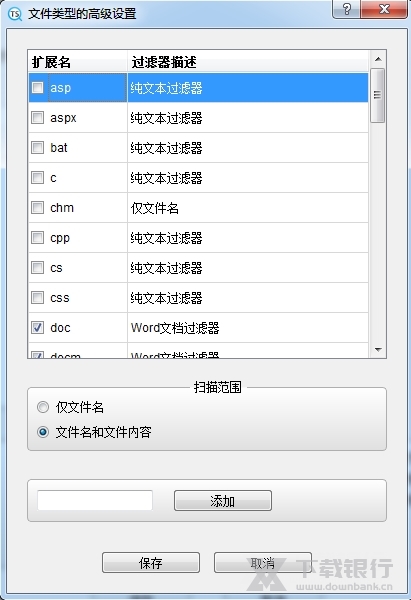Uncheck the doc extension checkbox

click(38, 328)
